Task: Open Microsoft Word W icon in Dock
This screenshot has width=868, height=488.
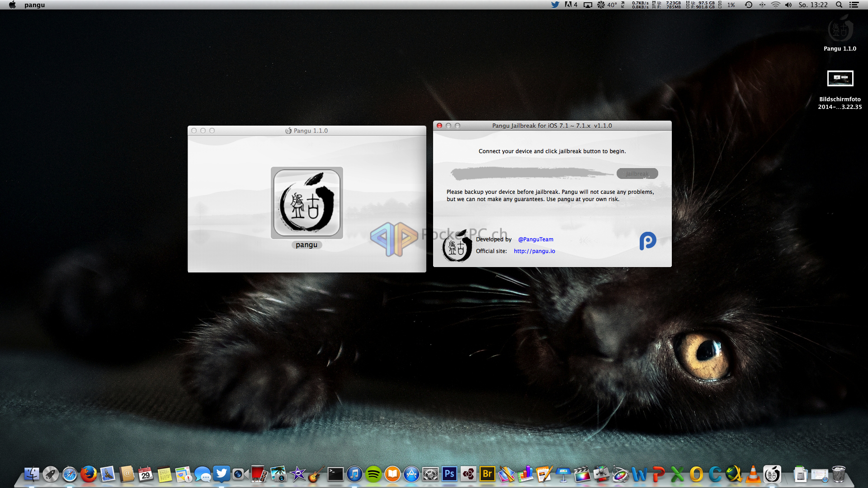Action: (639, 474)
